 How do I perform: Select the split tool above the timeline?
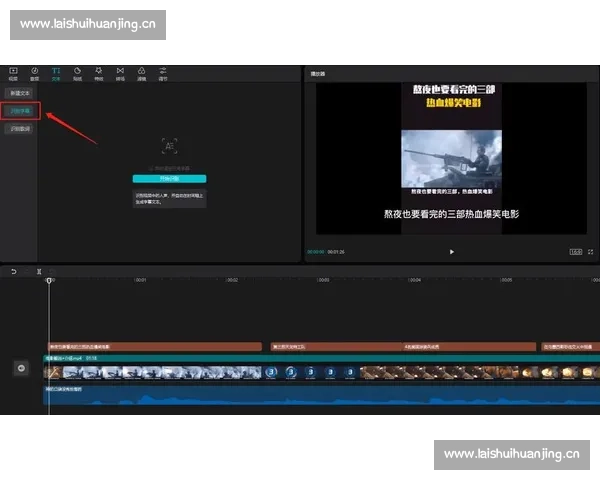(39, 271)
